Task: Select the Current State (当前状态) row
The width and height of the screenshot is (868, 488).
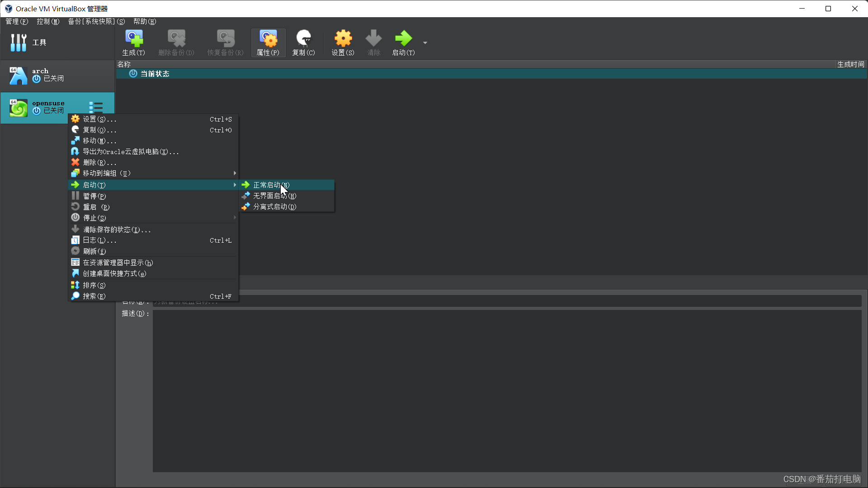Action: tap(491, 74)
